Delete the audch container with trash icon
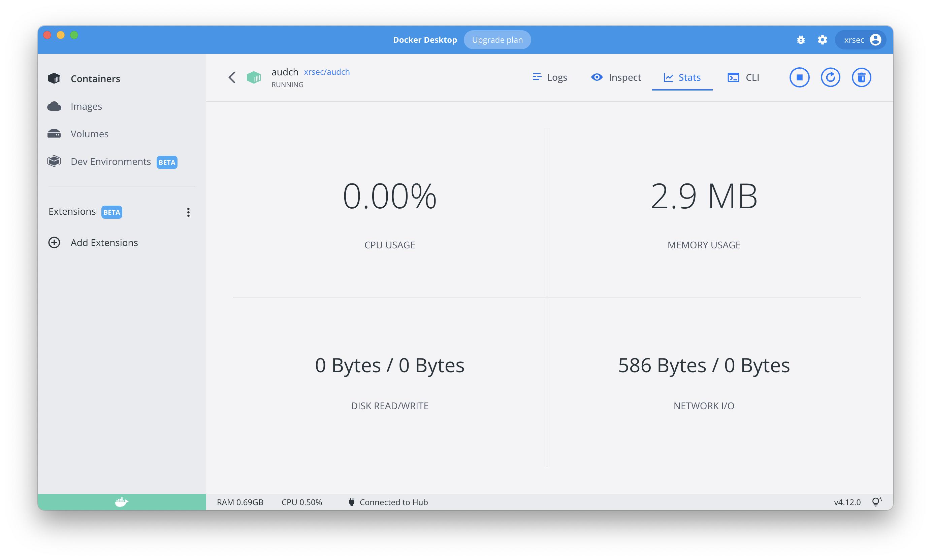931x560 pixels. click(x=861, y=77)
